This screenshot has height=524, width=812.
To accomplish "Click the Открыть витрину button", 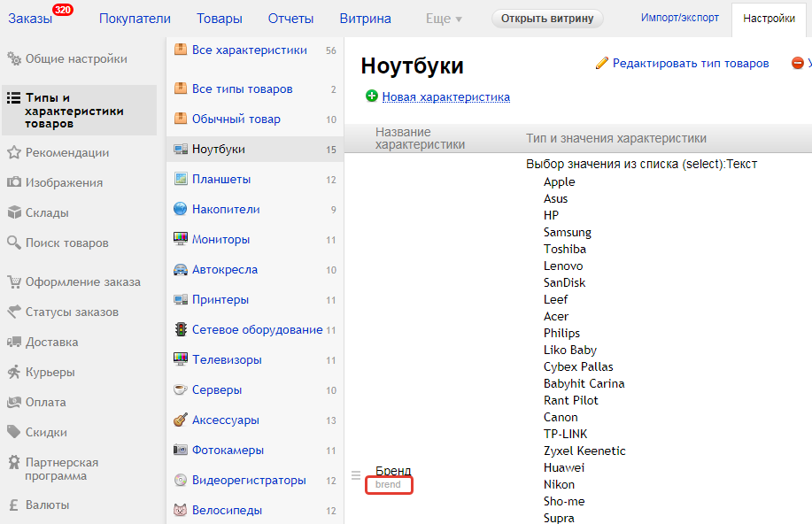I will pyautogui.click(x=547, y=18).
